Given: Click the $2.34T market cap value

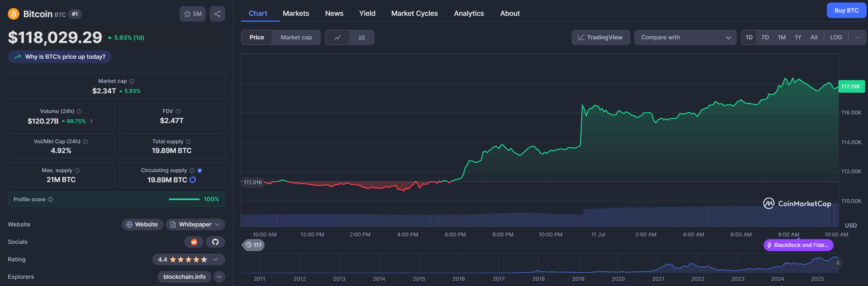Looking at the screenshot, I should click(x=104, y=91).
